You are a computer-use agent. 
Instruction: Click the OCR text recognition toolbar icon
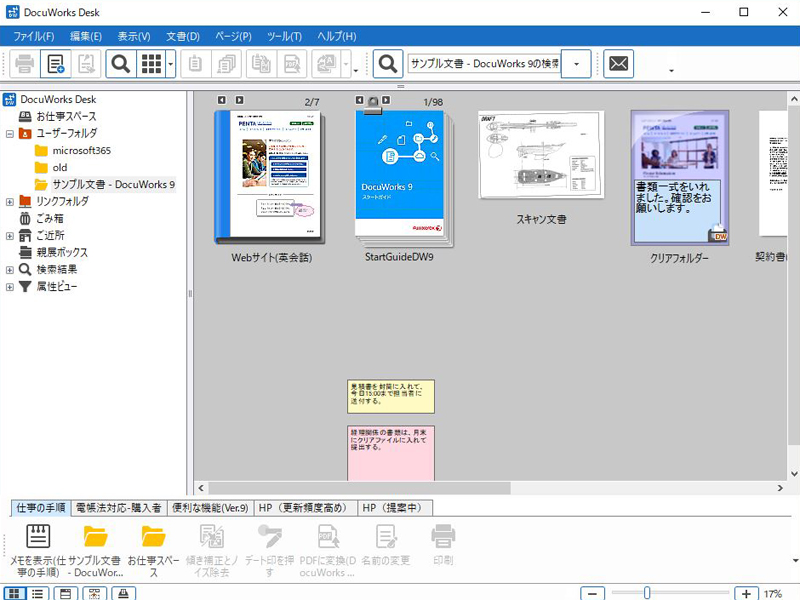[327, 64]
